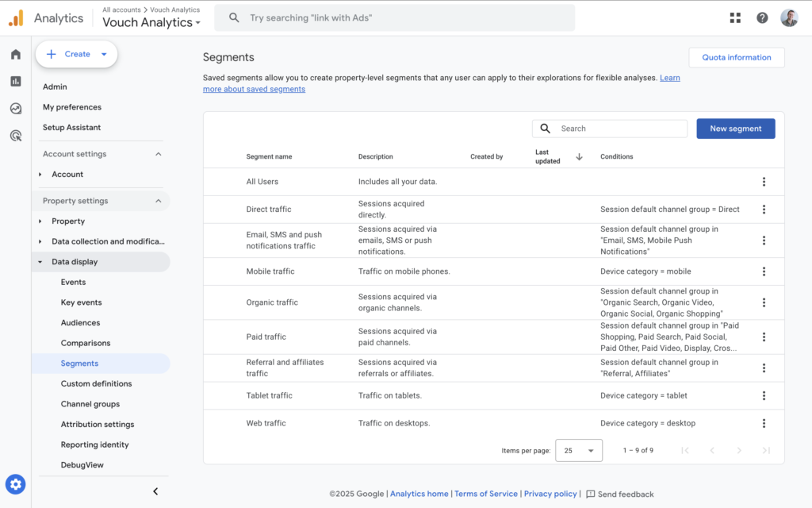The width and height of the screenshot is (812, 508).
Task: Click the All accounts breadcrumb
Action: click(x=121, y=10)
